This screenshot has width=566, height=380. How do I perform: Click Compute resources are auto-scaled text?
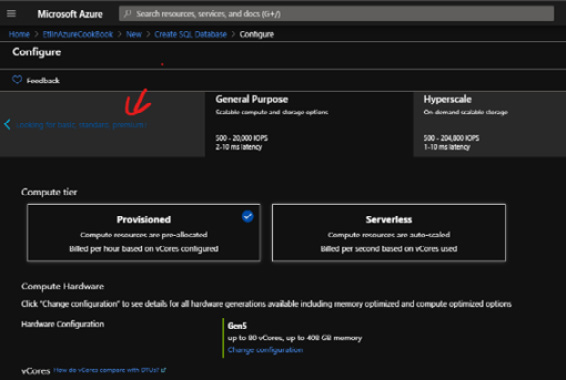point(389,235)
